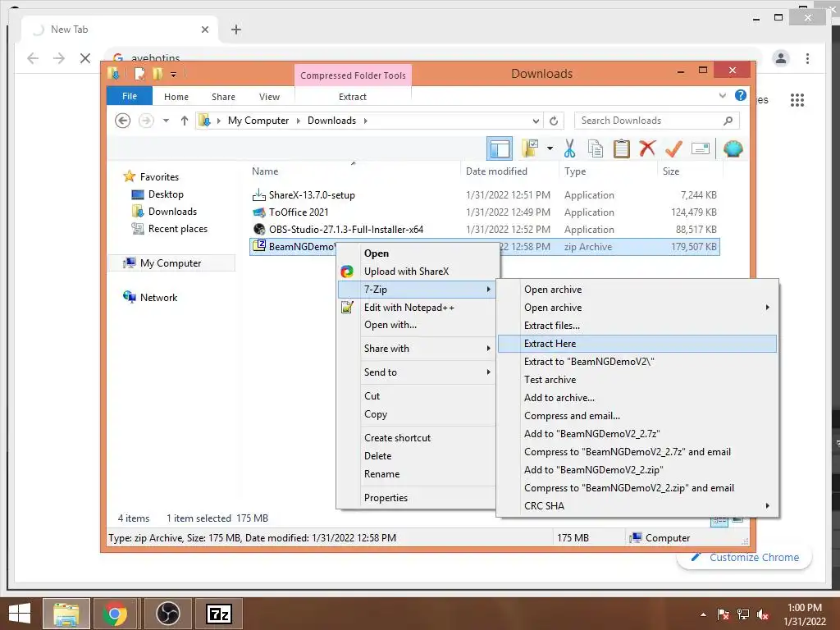
Task: Open a new Chrome tab with plus button
Action: pos(236,30)
